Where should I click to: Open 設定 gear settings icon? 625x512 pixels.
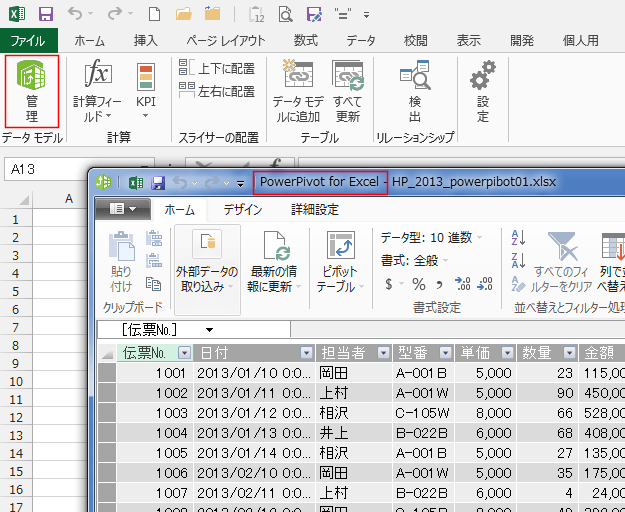pyautogui.click(x=483, y=90)
